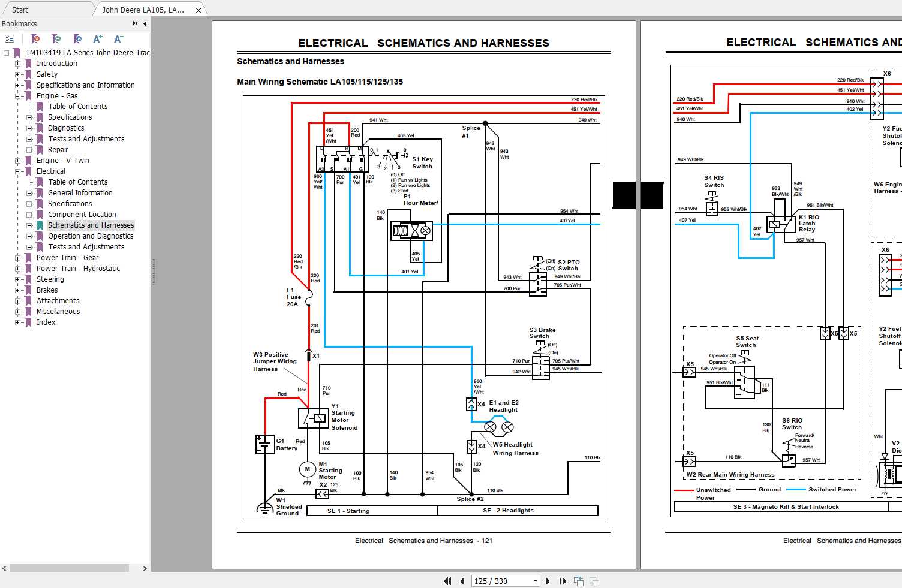Click the "SE - 2 Headlights" label
Image resolution: width=902 pixels, height=588 pixels.
click(x=508, y=511)
